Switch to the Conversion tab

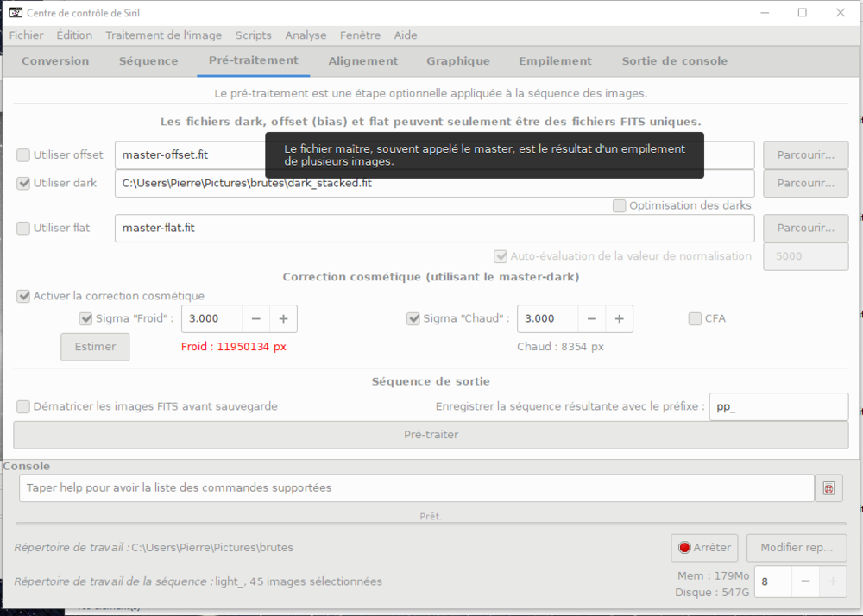pos(55,61)
